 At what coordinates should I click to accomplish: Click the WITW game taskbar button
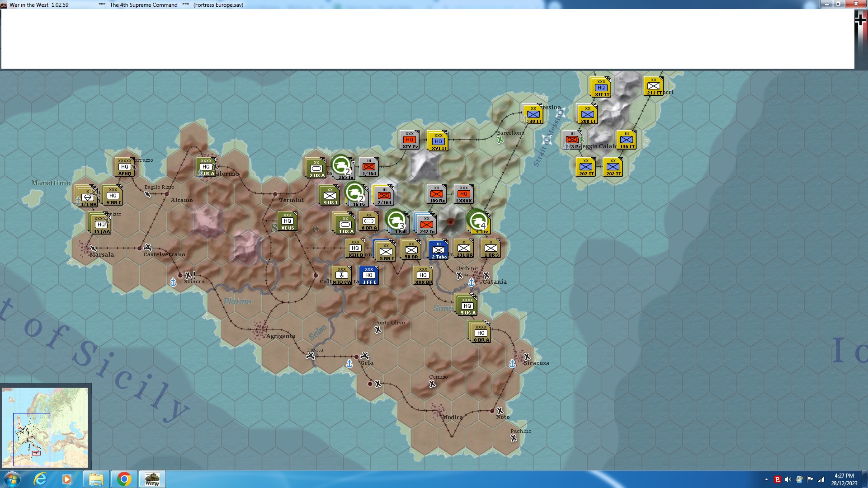152,479
